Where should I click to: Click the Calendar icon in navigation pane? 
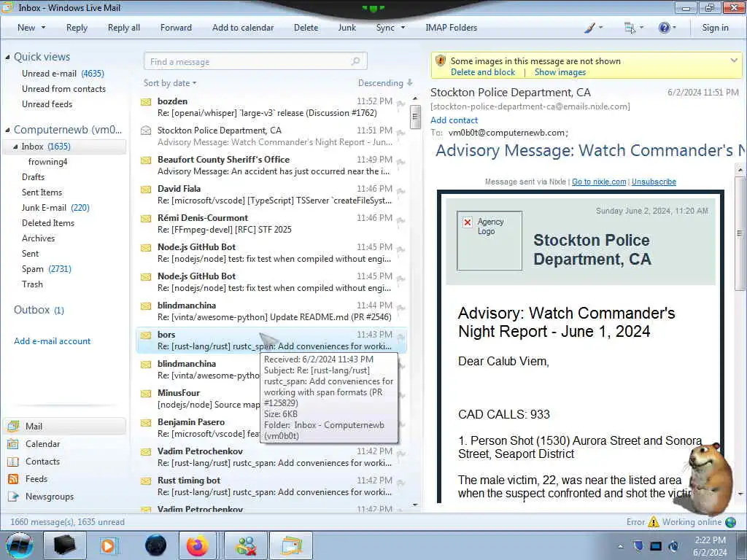(x=13, y=444)
